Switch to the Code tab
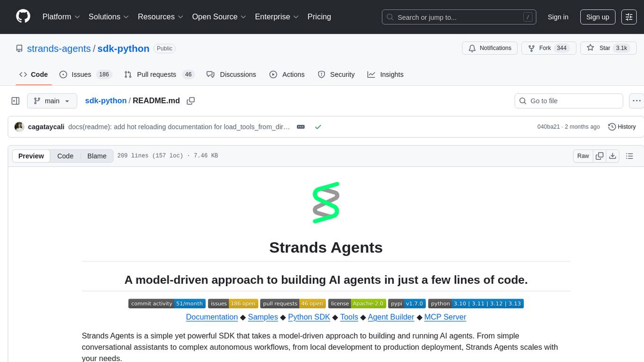This screenshot has width=644, height=362. point(33,74)
